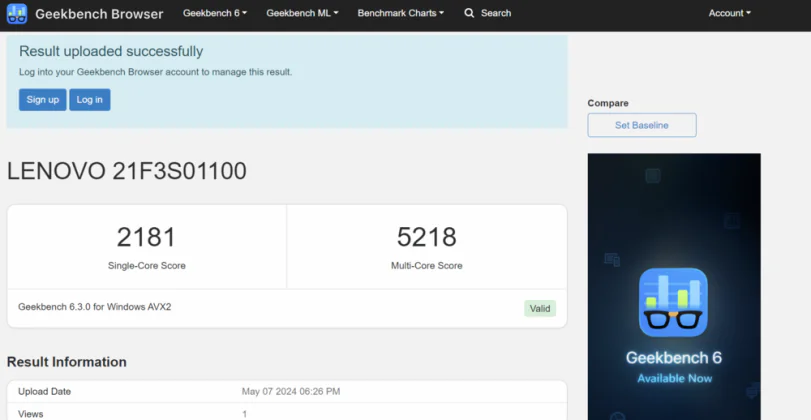This screenshot has width=811, height=420.
Task: Click the Geekbench 6 advertisement app icon
Action: (673, 302)
